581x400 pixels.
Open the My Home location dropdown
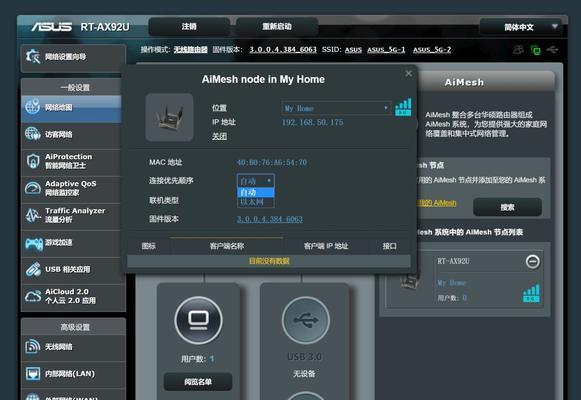pyautogui.click(x=336, y=108)
